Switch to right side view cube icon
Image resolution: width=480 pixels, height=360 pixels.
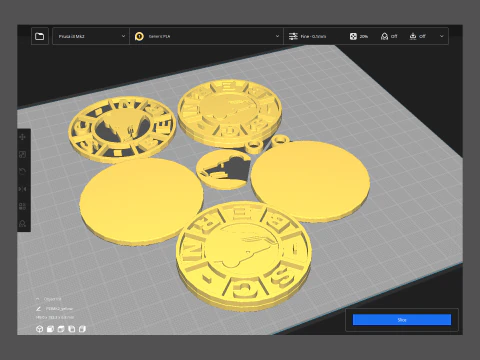[x=82, y=329]
